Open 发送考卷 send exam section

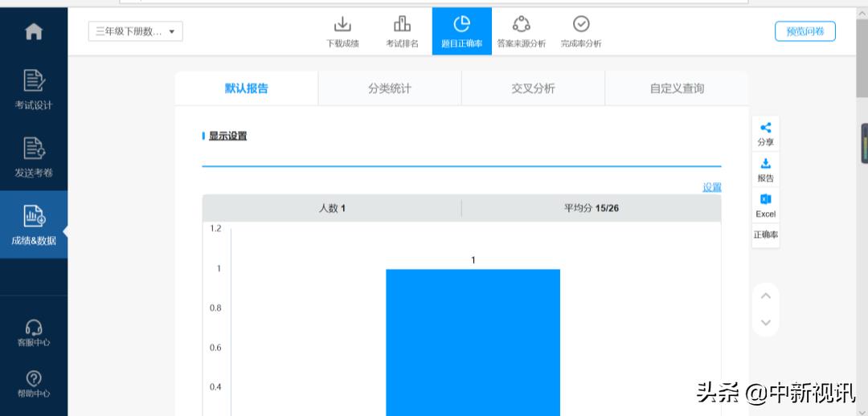[x=33, y=157]
